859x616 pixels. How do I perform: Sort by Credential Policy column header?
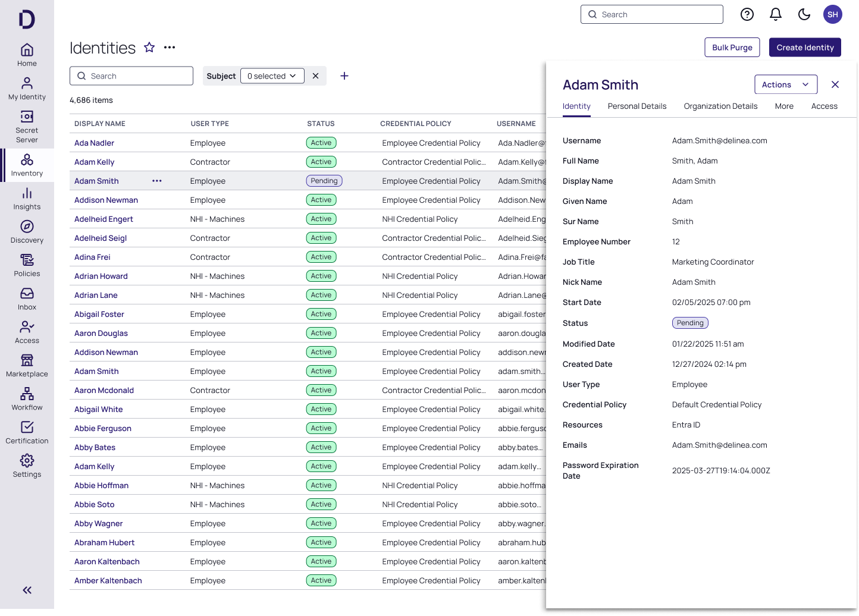(416, 124)
